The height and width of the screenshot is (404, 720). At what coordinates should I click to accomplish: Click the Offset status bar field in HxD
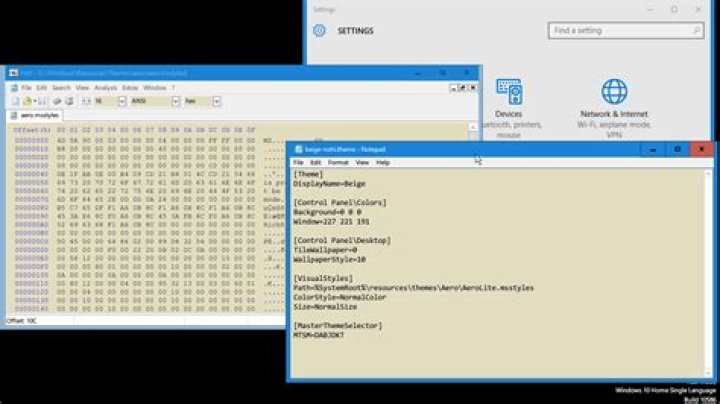[x=39, y=321]
